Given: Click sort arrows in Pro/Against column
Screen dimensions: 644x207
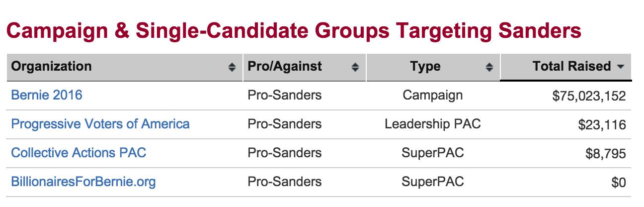Looking at the screenshot, I should click(355, 67).
